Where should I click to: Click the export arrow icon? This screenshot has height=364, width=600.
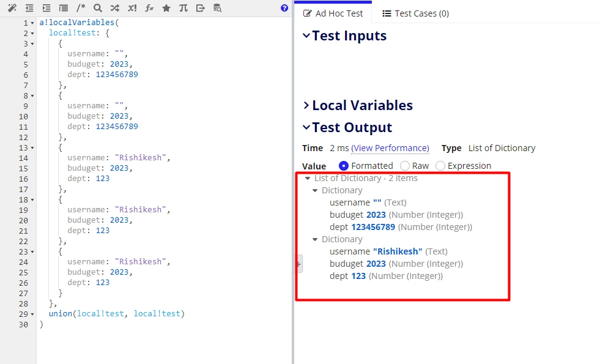[x=200, y=8]
